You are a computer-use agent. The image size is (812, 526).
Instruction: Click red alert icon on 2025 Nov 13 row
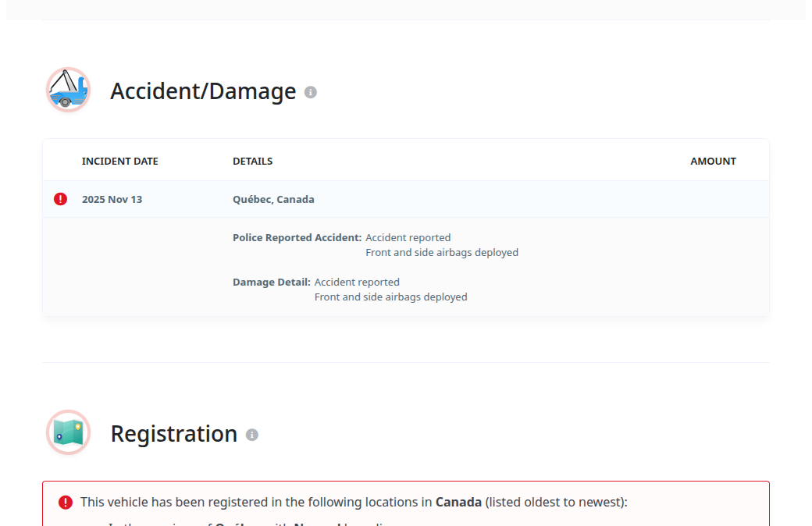[61, 199]
